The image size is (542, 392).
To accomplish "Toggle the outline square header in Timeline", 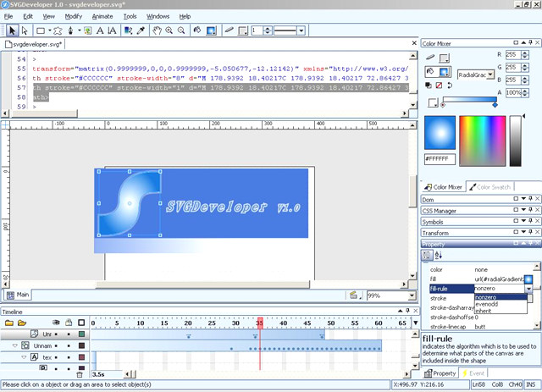I will [x=81, y=323].
